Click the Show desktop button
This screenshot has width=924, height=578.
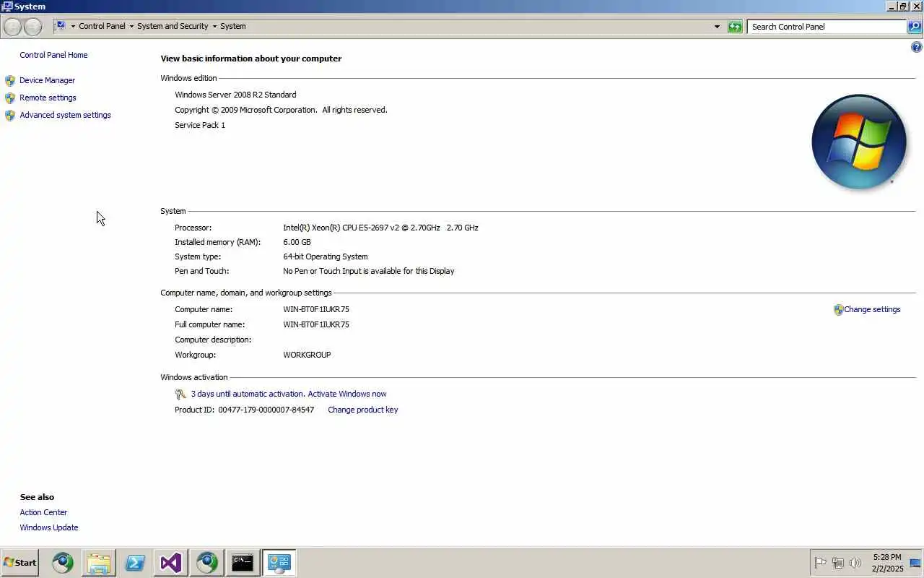(x=915, y=563)
